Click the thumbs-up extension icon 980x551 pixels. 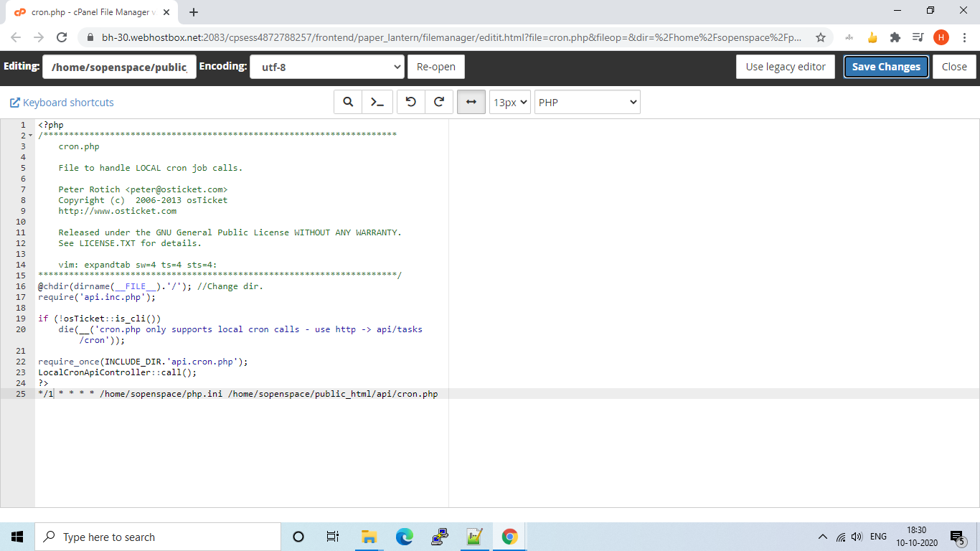pos(872,37)
